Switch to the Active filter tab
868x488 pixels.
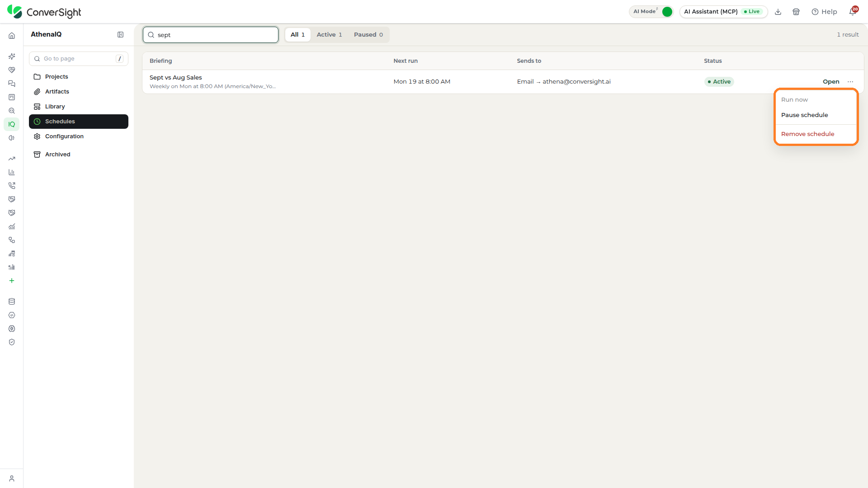tap(329, 35)
